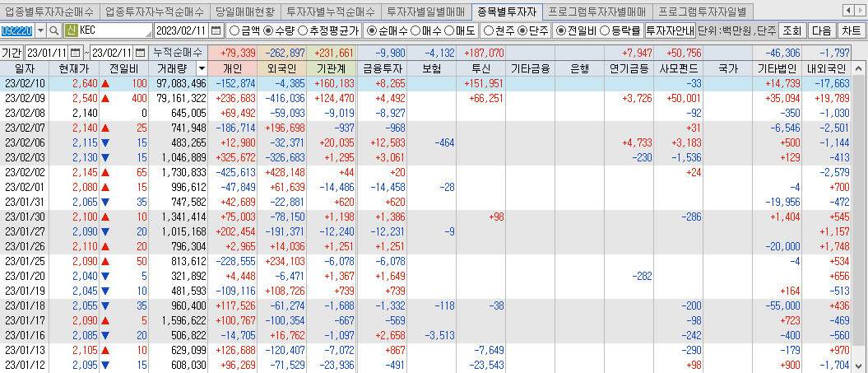Click the 차트 chart button
This screenshot has width=868, height=373.
tap(852, 30)
